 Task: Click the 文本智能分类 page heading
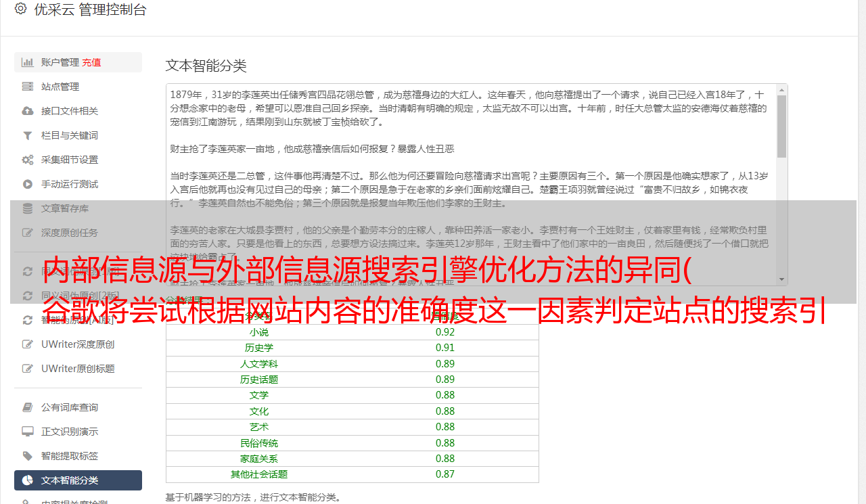pos(206,66)
